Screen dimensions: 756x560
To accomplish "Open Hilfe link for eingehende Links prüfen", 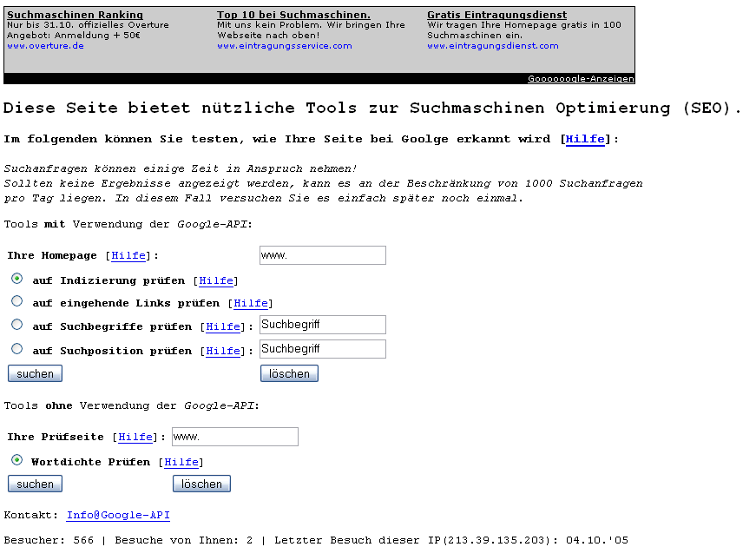I will pyautogui.click(x=251, y=303).
